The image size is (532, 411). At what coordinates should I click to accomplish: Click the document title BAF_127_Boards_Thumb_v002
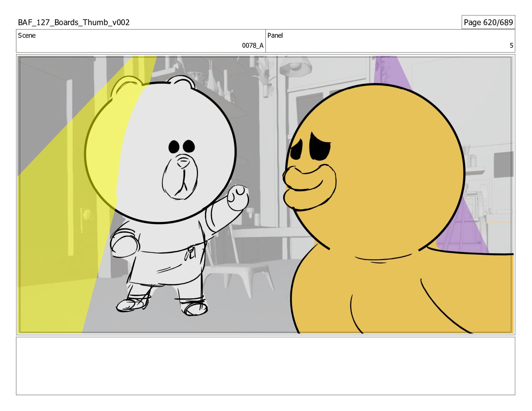tap(74, 22)
